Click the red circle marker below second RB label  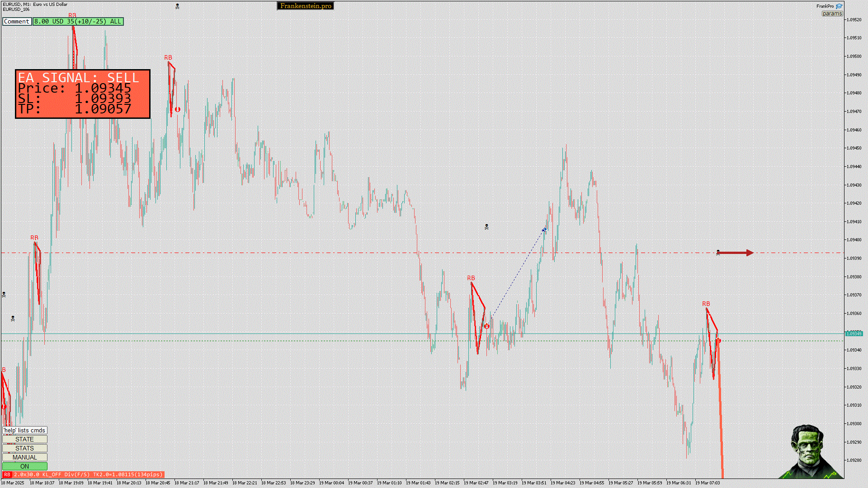[x=178, y=109]
